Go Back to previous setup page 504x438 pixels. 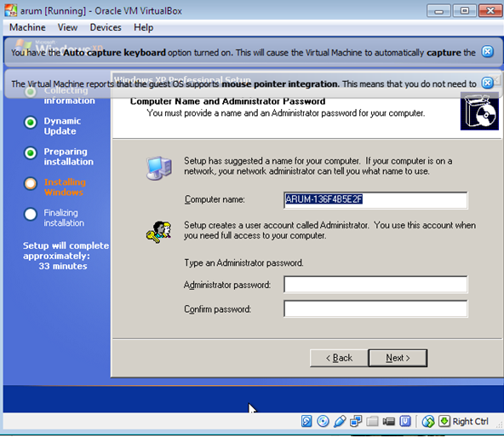[x=339, y=358]
